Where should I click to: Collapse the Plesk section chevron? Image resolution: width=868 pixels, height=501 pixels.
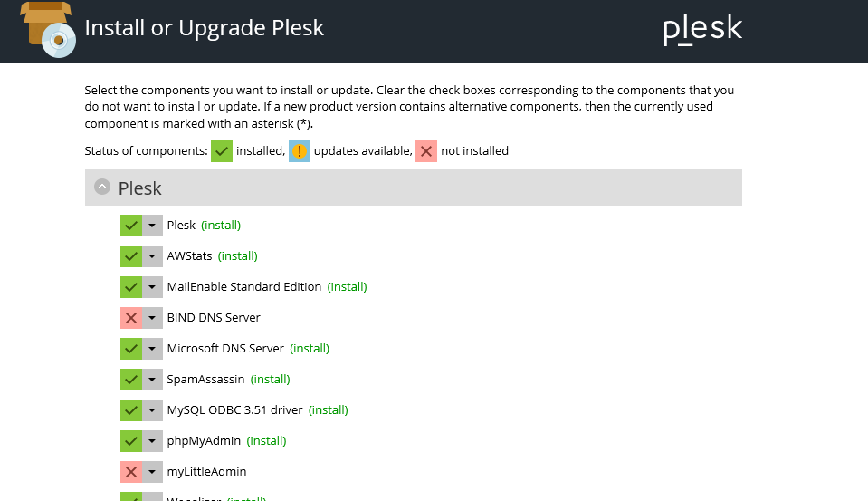(x=102, y=187)
